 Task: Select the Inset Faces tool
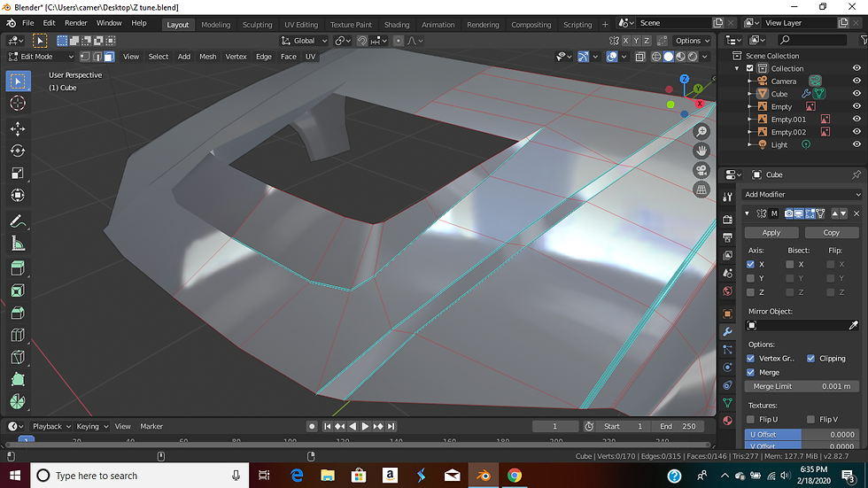[x=18, y=291]
